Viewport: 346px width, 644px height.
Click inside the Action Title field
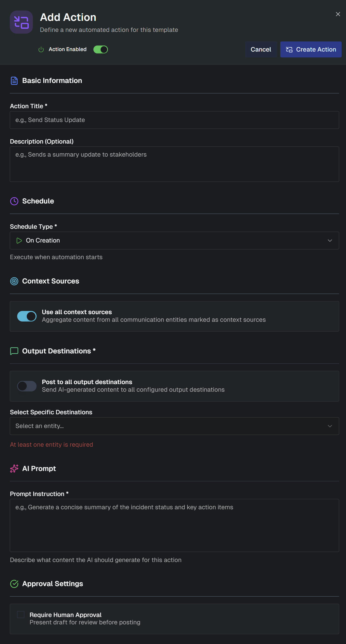click(174, 120)
